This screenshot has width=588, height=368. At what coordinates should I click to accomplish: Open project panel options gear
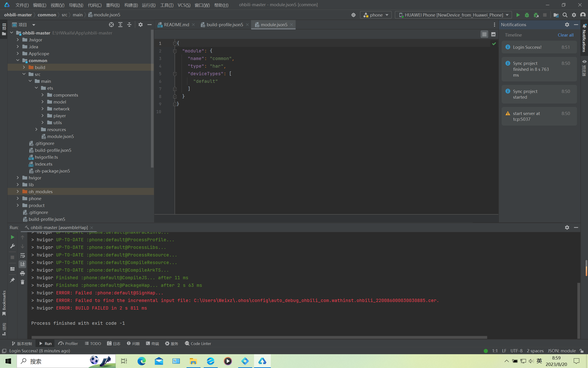click(140, 25)
